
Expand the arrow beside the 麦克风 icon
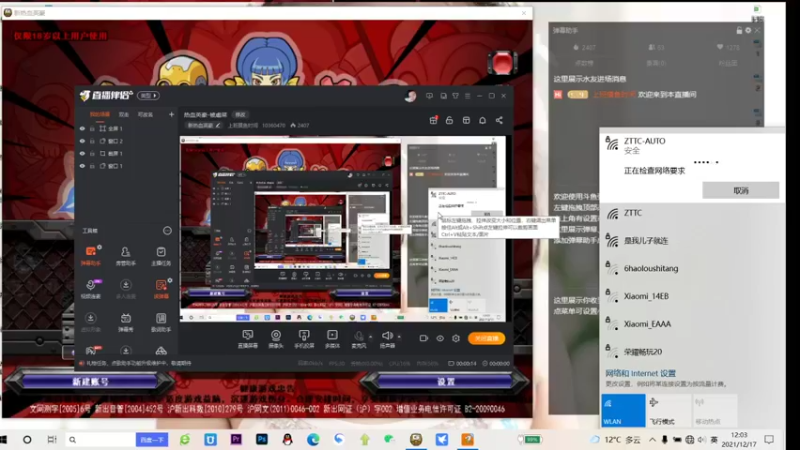pyautogui.click(x=370, y=336)
